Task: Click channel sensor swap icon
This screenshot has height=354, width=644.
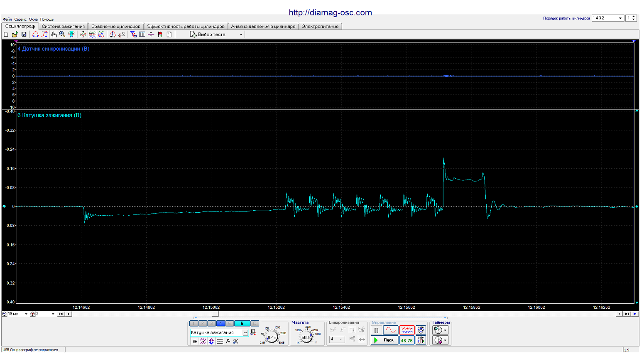Action: (253, 332)
